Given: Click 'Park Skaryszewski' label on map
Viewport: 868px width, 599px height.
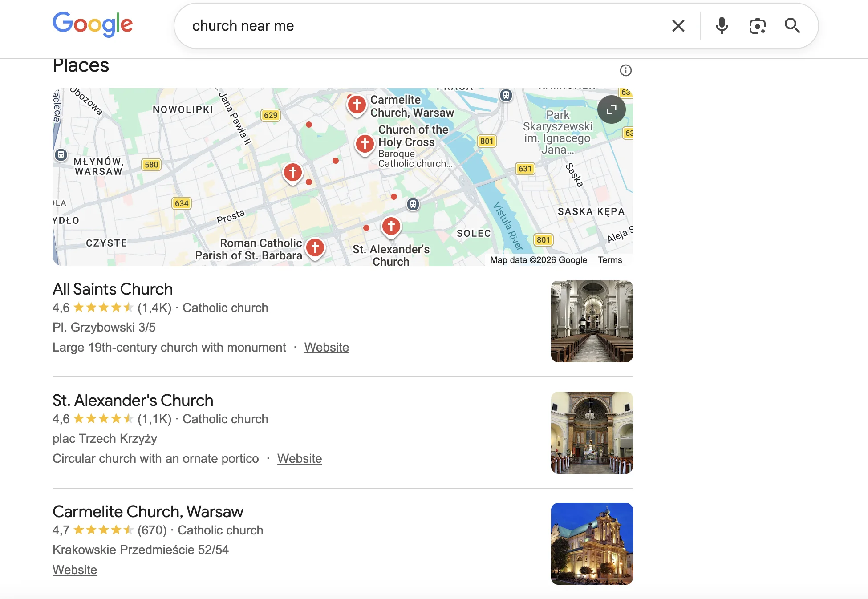Looking at the screenshot, I should [x=557, y=132].
